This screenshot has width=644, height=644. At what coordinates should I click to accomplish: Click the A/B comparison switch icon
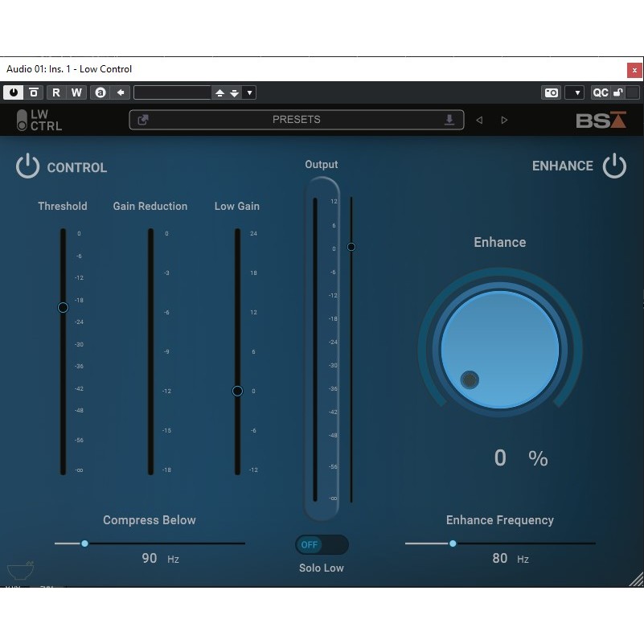(x=100, y=92)
